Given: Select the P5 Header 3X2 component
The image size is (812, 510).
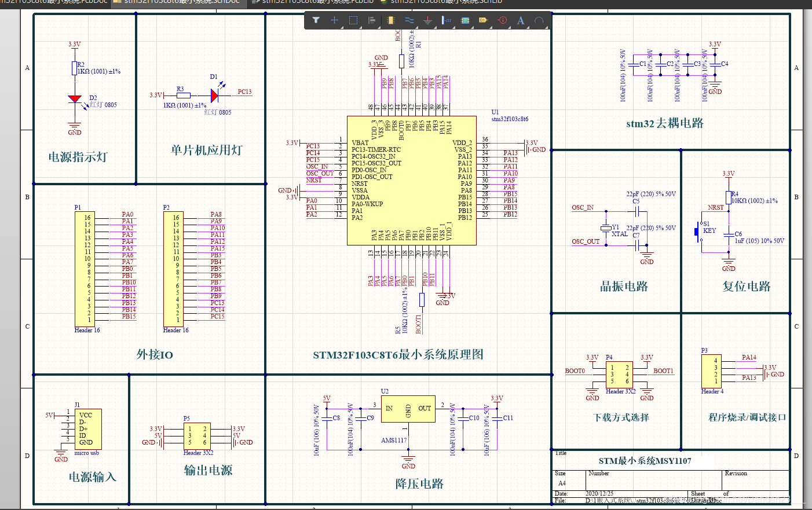Looking at the screenshot, I should 197,436.
